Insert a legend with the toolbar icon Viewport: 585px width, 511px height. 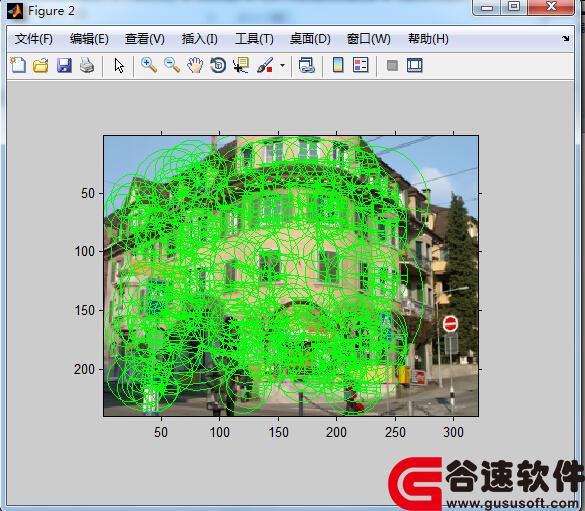coord(360,65)
